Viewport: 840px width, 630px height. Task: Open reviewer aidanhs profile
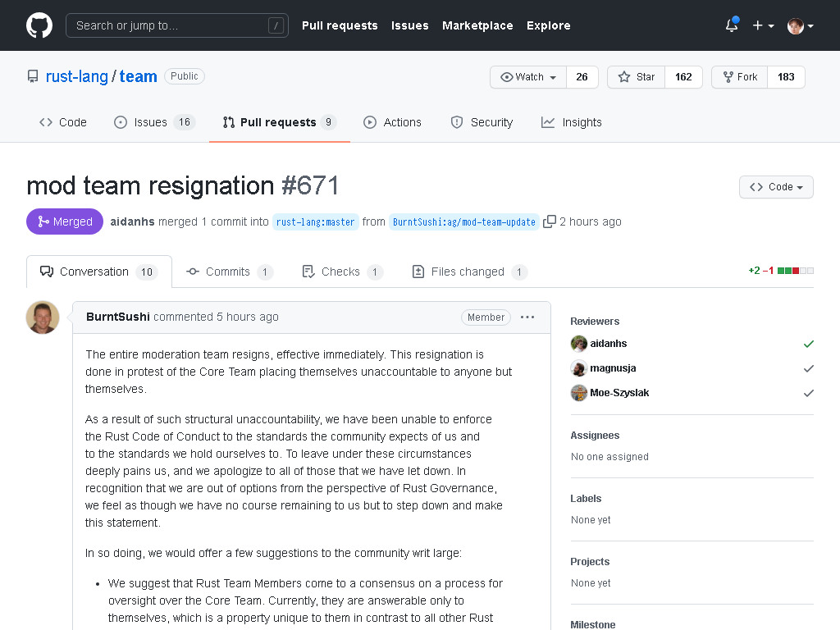click(608, 344)
